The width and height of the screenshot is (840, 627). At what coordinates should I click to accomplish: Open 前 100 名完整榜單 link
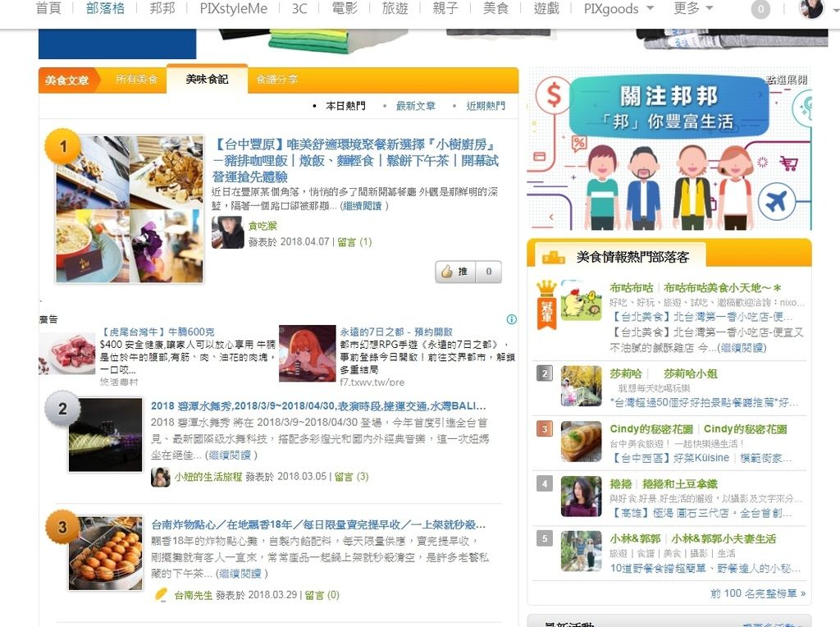pyautogui.click(x=758, y=593)
